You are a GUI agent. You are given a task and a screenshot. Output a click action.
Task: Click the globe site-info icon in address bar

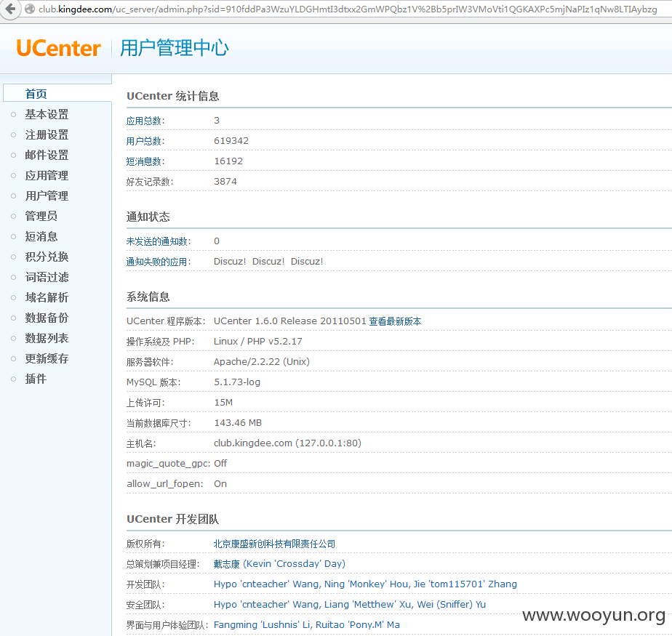[x=30, y=9]
